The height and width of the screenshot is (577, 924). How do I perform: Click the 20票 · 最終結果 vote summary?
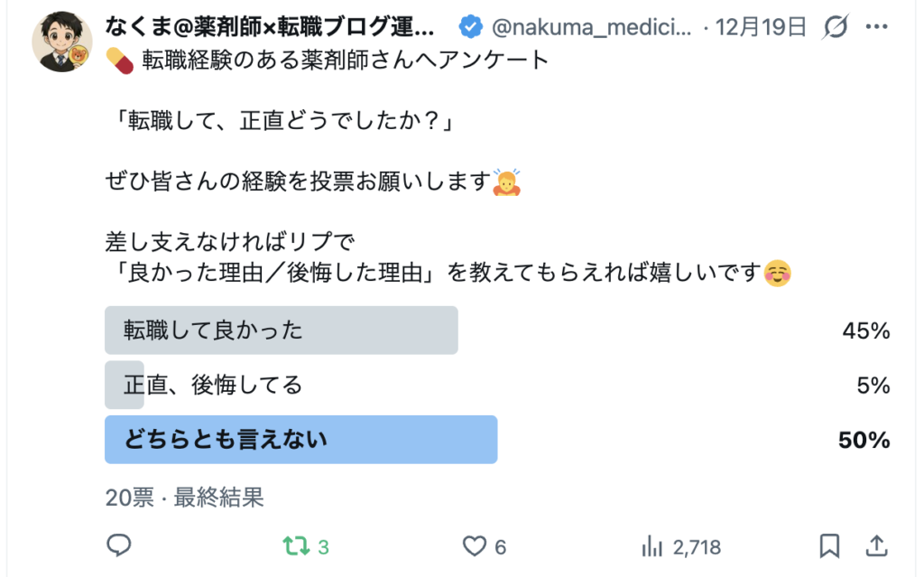coord(185,497)
